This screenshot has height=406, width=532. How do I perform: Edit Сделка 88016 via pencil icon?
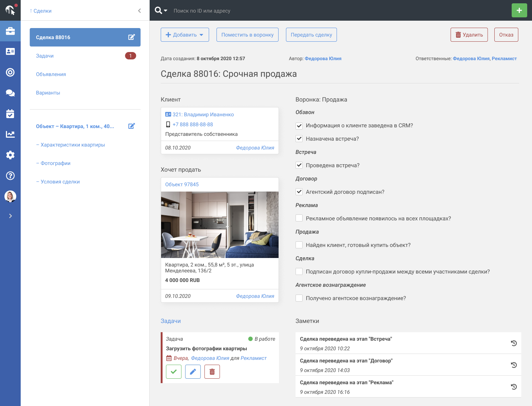pyautogui.click(x=132, y=37)
